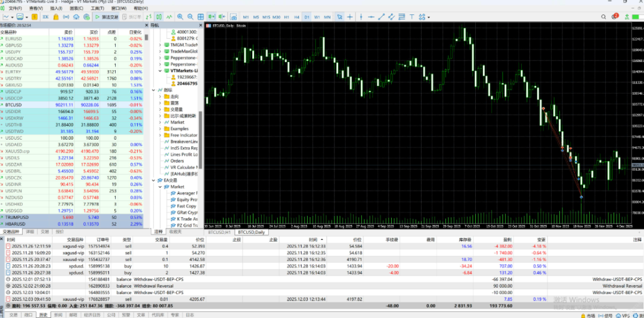The width and height of the screenshot is (644, 318).
Task: Click the chart screenshot camera icon
Action: [233, 17]
